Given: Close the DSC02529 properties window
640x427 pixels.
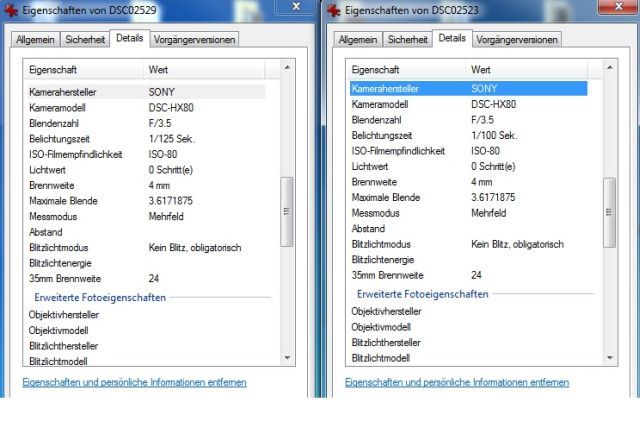Looking at the screenshot, I should coord(296,6).
